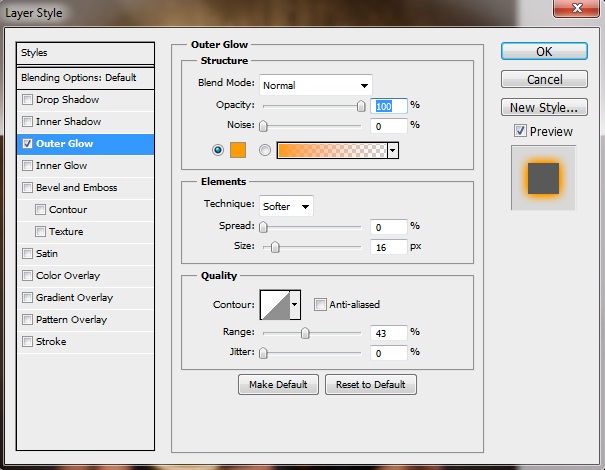Click the orange glow color swatch
Screen dimensions: 605x470
[238, 150]
